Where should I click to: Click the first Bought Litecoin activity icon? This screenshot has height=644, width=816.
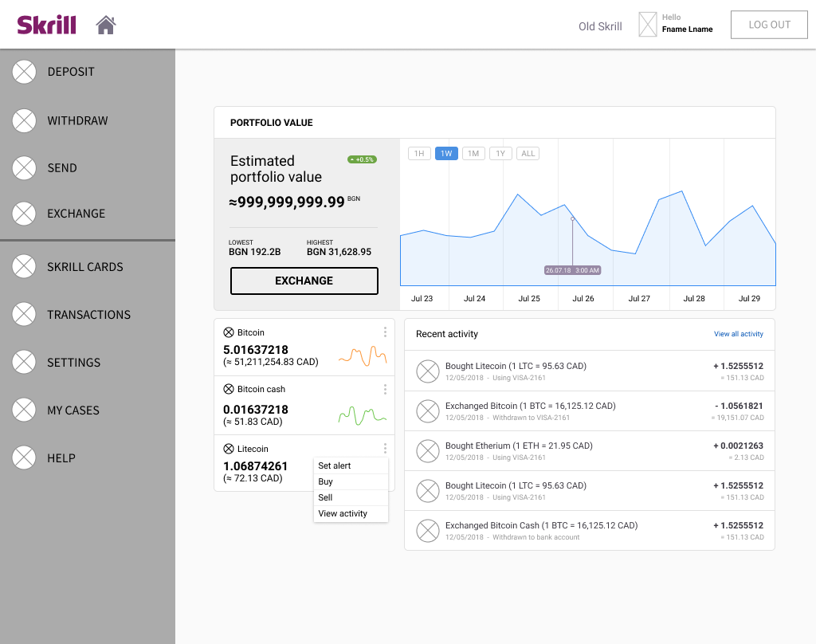coord(428,371)
